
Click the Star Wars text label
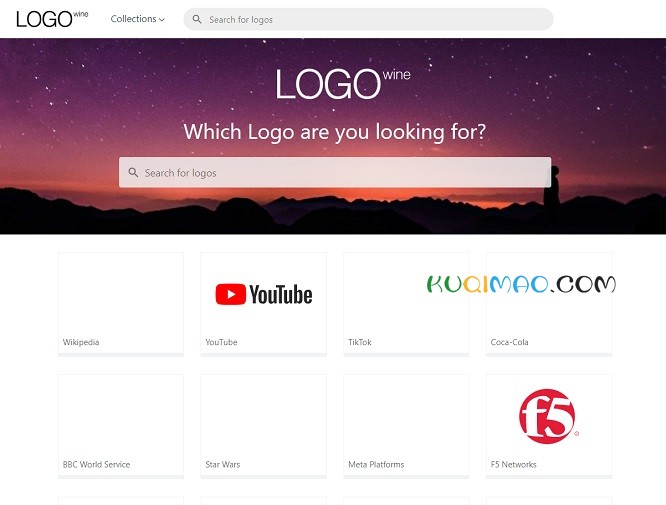223,464
